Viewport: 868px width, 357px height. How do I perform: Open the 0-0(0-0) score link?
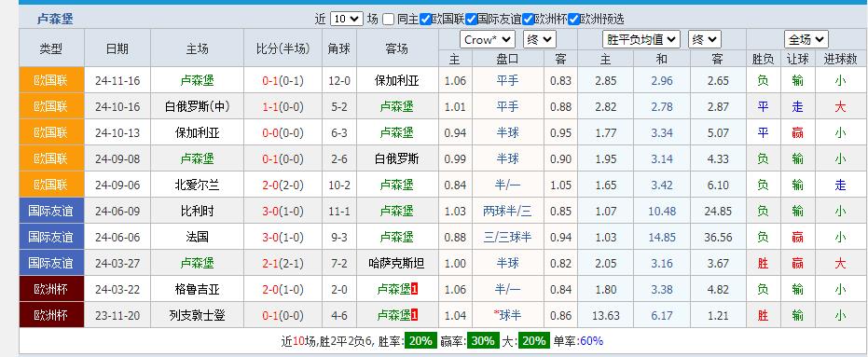pyautogui.click(x=282, y=133)
